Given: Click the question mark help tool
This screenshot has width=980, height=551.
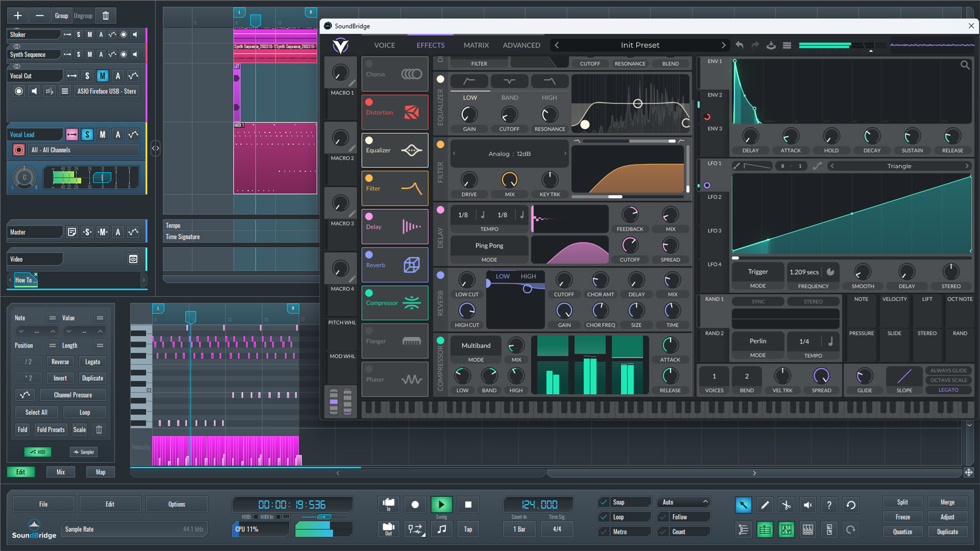Looking at the screenshot, I should [x=829, y=505].
